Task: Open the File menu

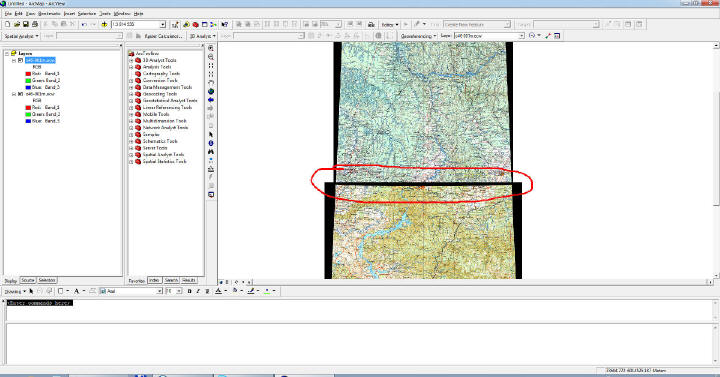Action: tap(8, 14)
